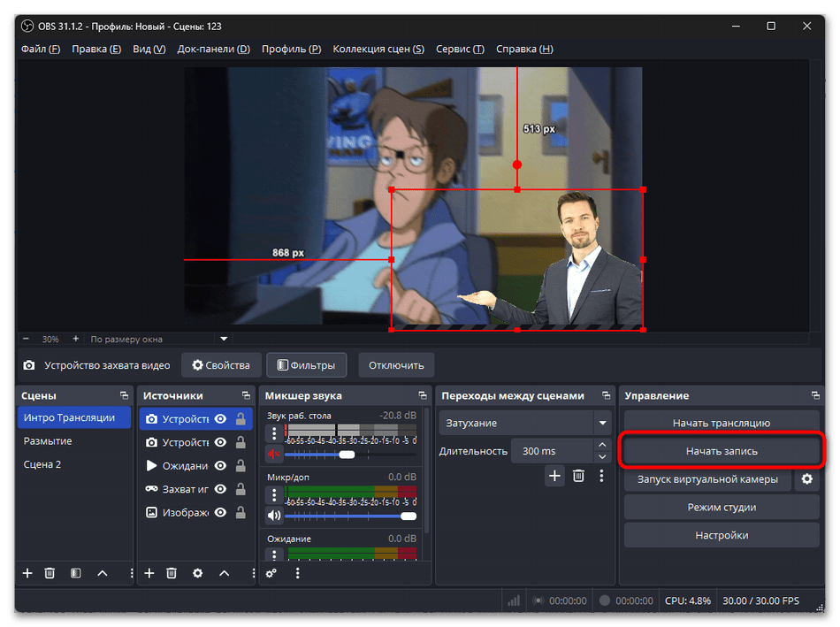Screen dimensions: 840x627
Task: Add a transition with plus icon
Action: (x=554, y=476)
